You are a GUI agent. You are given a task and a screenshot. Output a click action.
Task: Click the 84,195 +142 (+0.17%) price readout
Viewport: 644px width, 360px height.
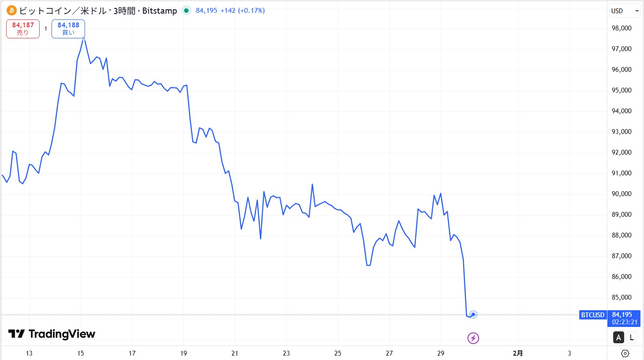230,11
